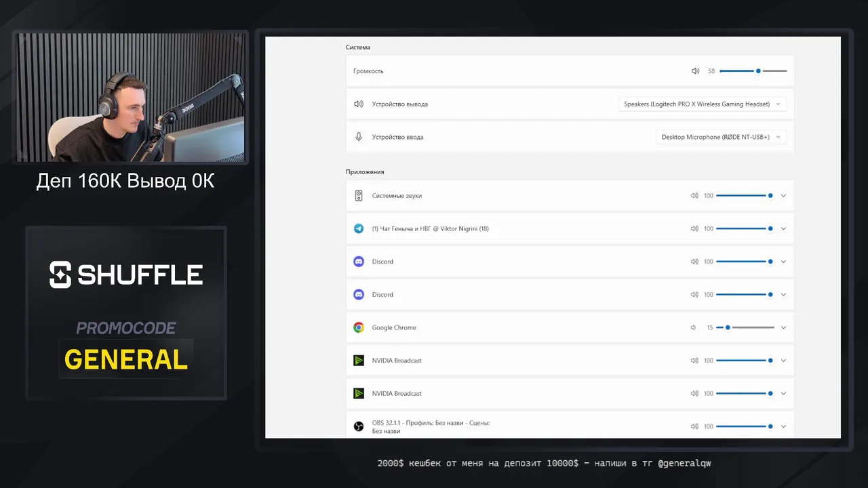Click the Устройство ввода label
868x488 pixels.
398,137
